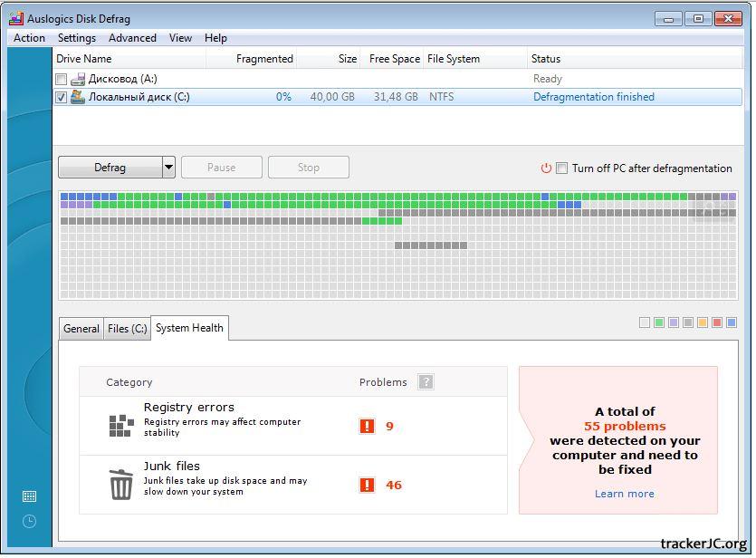Click the green legend color swatch

click(659, 322)
